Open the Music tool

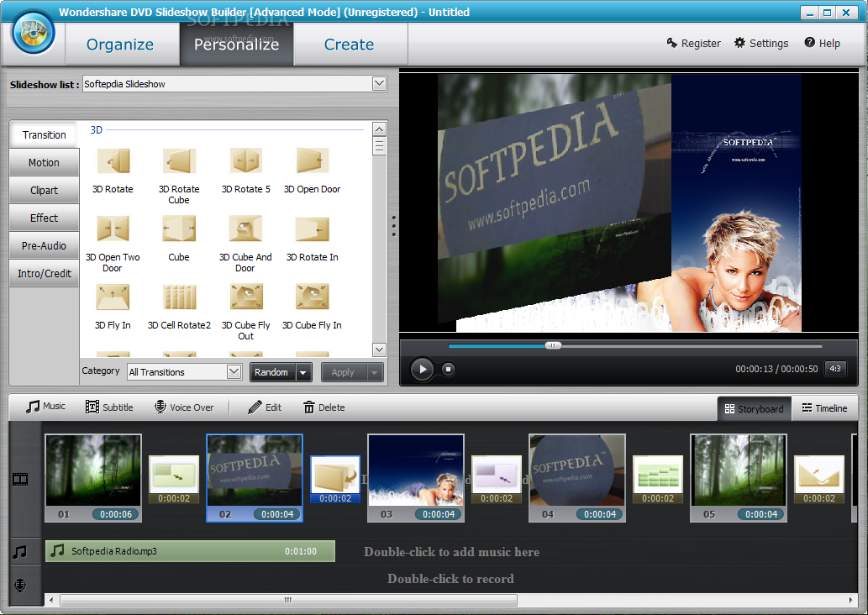(45, 407)
